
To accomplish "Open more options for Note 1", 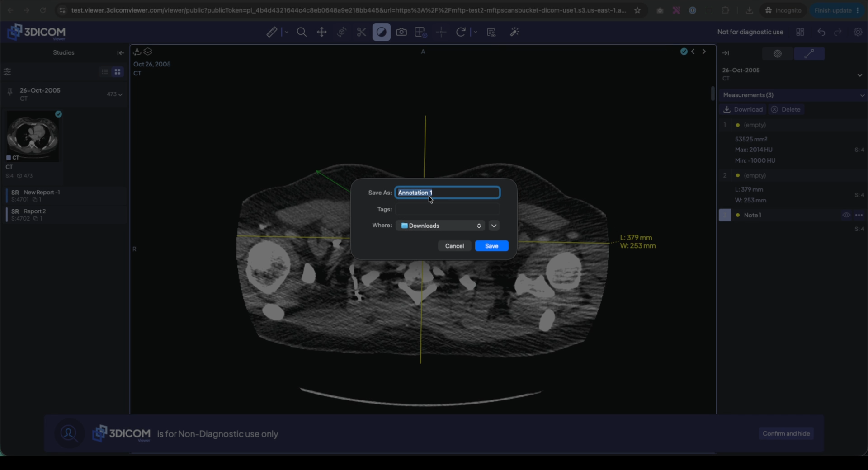I will click(859, 215).
